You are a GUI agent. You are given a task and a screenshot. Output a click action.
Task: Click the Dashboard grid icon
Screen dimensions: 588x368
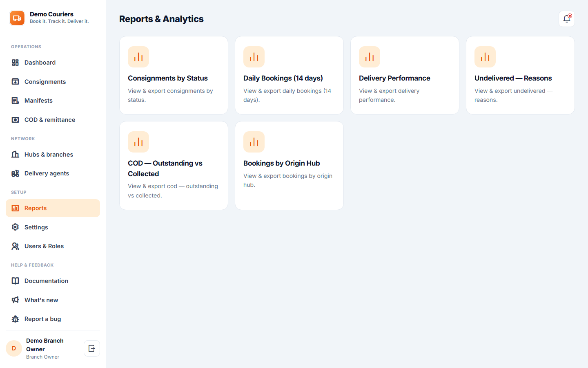point(16,63)
